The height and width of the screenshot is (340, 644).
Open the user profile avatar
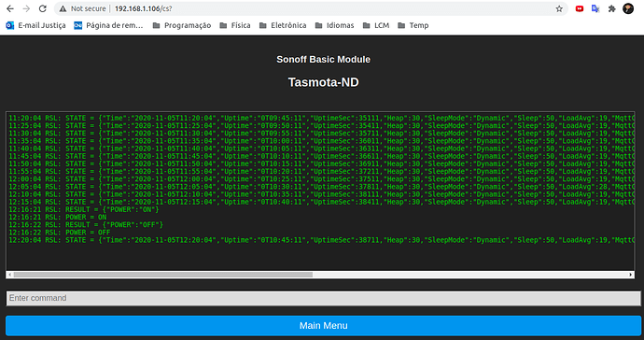(628, 8)
